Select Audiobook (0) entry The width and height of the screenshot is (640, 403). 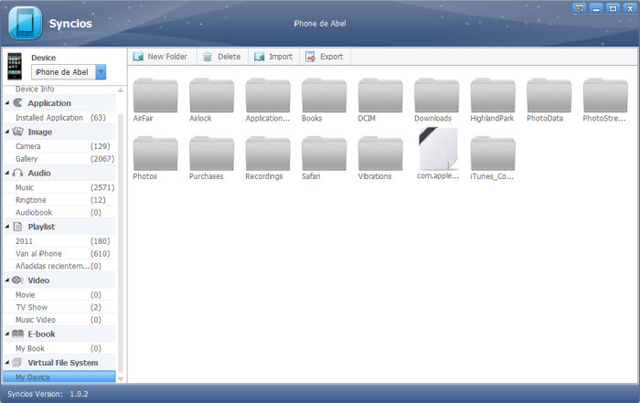(x=60, y=212)
